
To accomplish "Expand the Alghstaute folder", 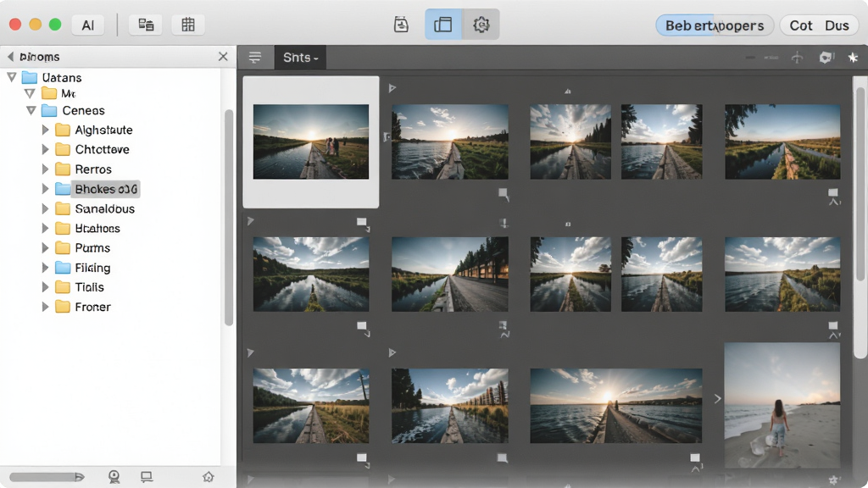I will pyautogui.click(x=46, y=130).
